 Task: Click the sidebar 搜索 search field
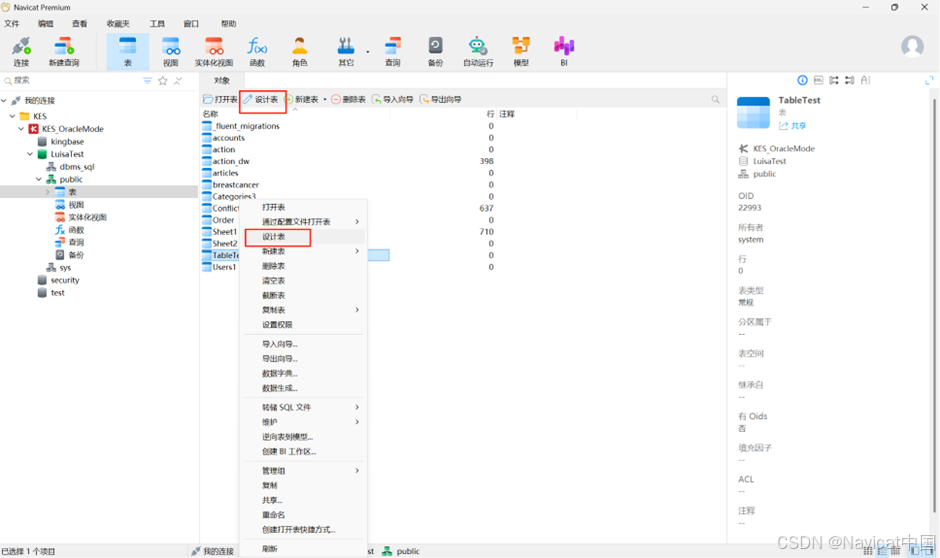(x=72, y=80)
